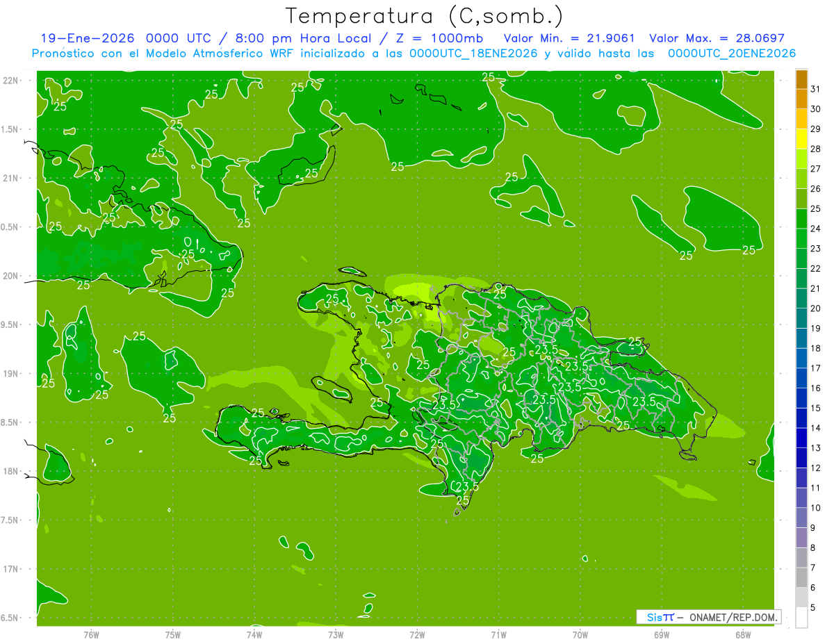
Task: Click the '18N' latitude axis label
Action: click(x=12, y=471)
